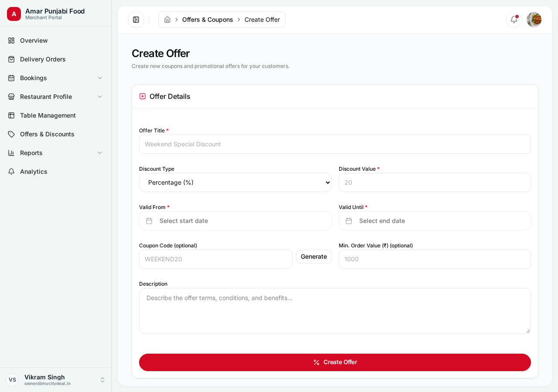Image resolution: width=558 pixels, height=392 pixels.
Task: Focus the Offer Title input field
Action: pyautogui.click(x=335, y=144)
